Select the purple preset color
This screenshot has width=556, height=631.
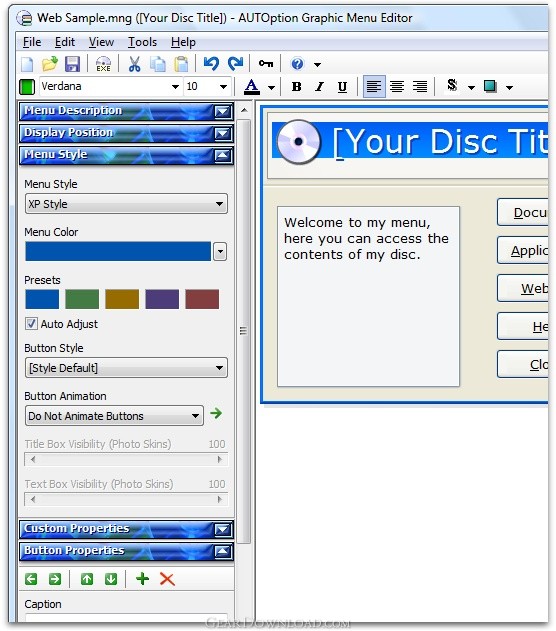coord(162,299)
